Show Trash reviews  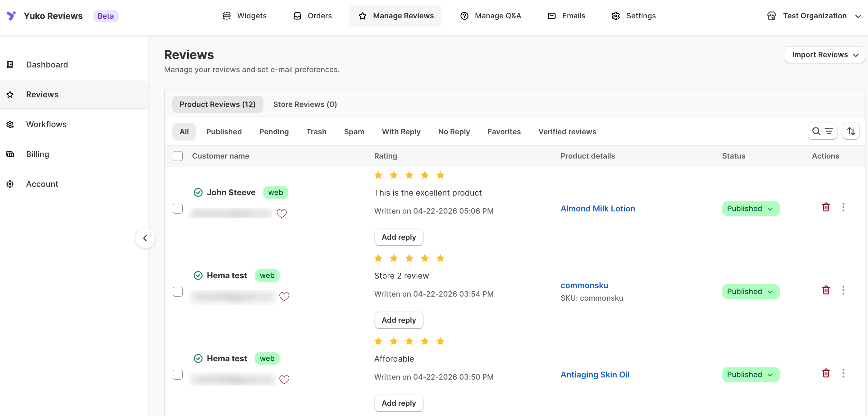tap(316, 132)
